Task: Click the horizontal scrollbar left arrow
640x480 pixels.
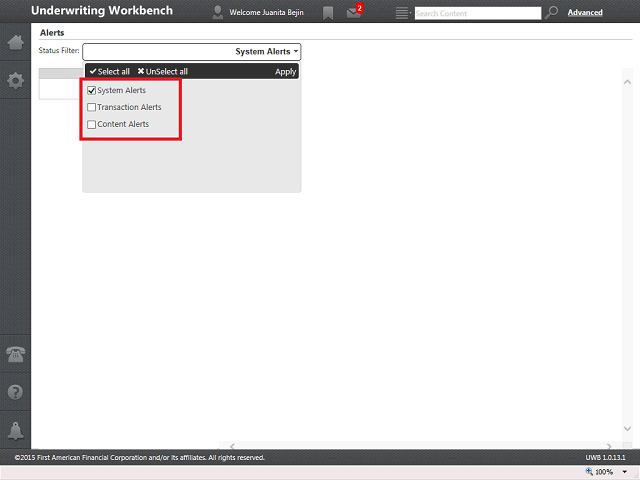Action: click(x=232, y=446)
